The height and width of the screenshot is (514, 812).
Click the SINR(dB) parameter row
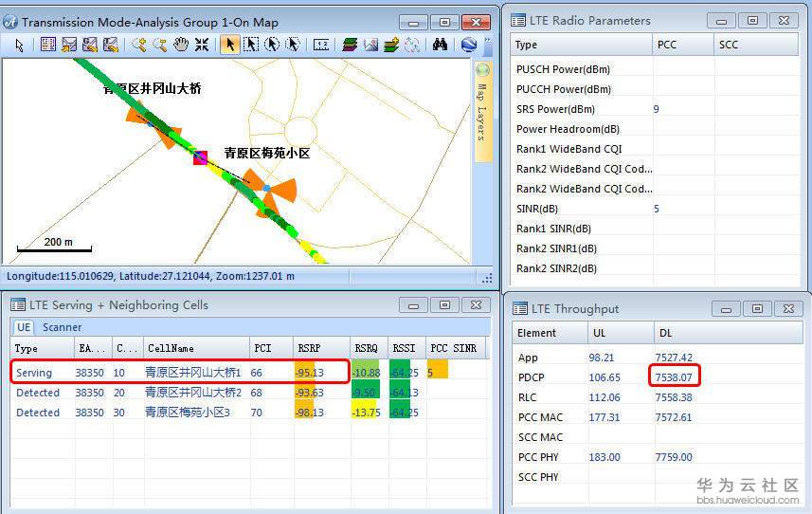pyautogui.click(x=654, y=209)
